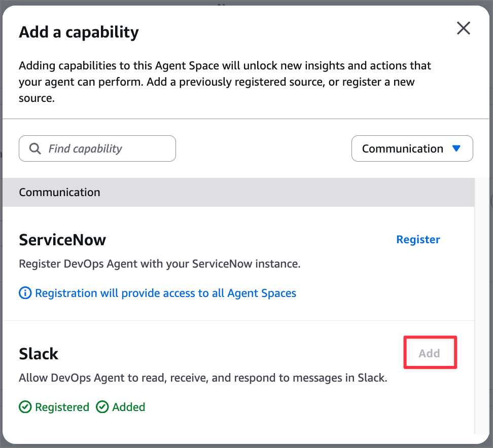The height and width of the screenshot is (448, 493).
Task: Click the Slack description text
Action: (x=203, y=378)
